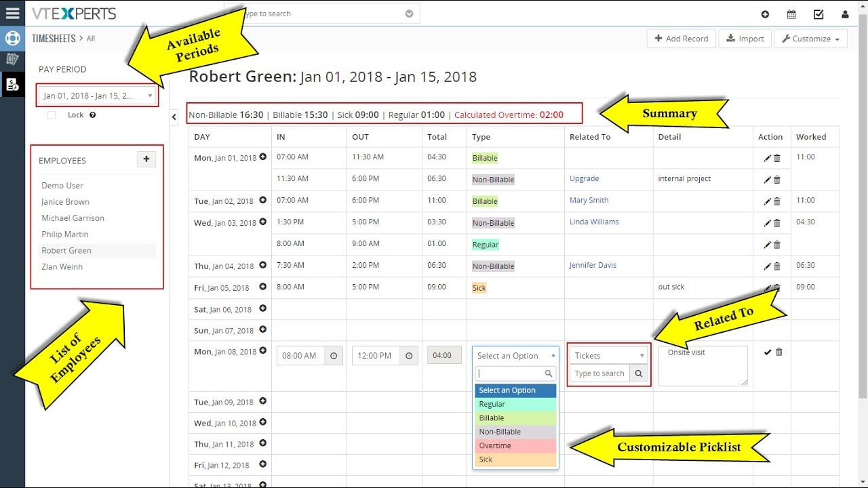Save the Jan 08 entry with checkmark

click(767, 352)
